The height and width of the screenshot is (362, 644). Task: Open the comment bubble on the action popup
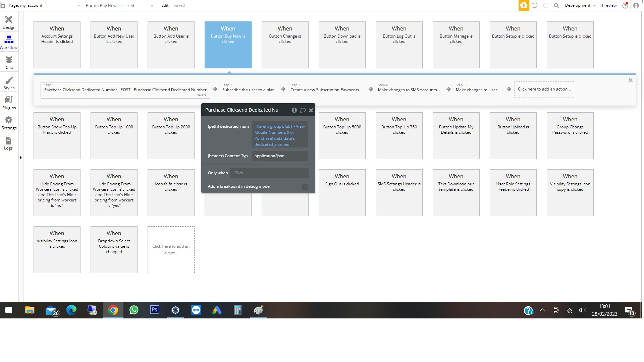(x=303, y=110)
